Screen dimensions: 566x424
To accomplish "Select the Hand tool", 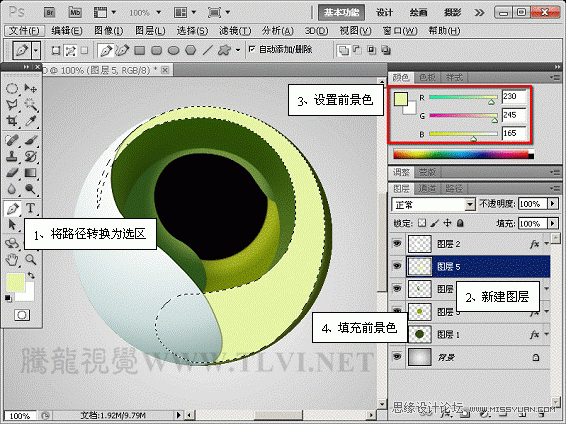I will pos(12,259).
